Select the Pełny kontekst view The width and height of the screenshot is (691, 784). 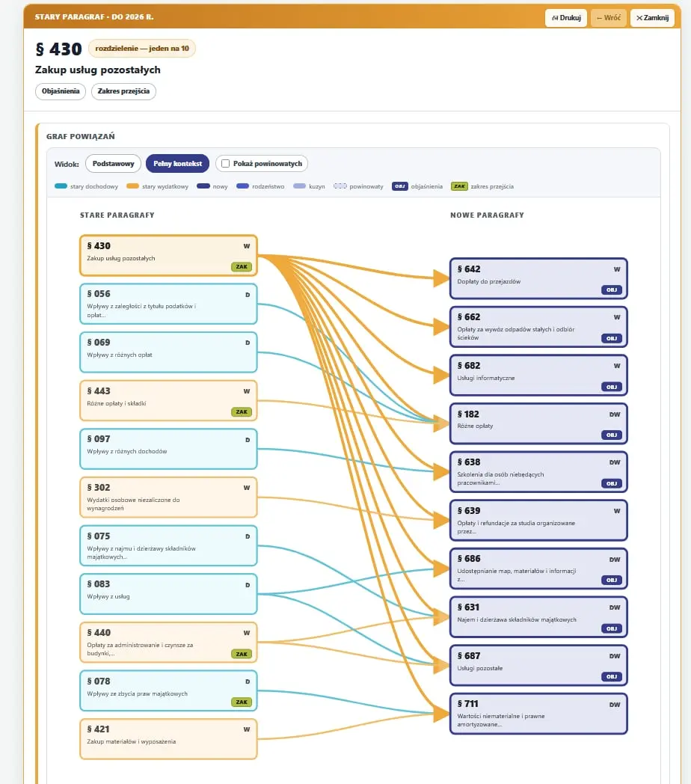tap(177, 164)
